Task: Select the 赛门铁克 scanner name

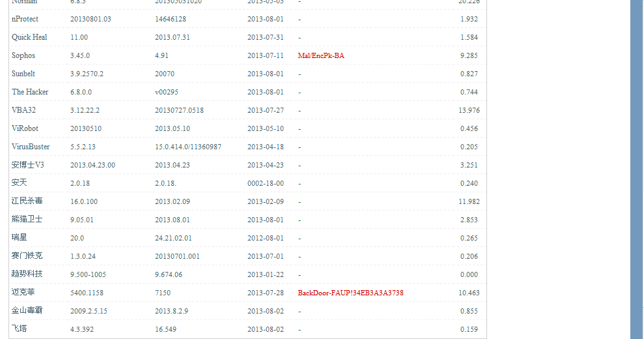Action: point(27,256)
